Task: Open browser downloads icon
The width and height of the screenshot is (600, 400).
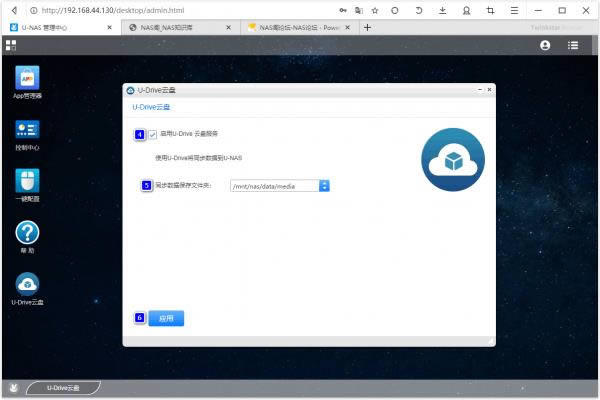Action: tap(442, 10)
